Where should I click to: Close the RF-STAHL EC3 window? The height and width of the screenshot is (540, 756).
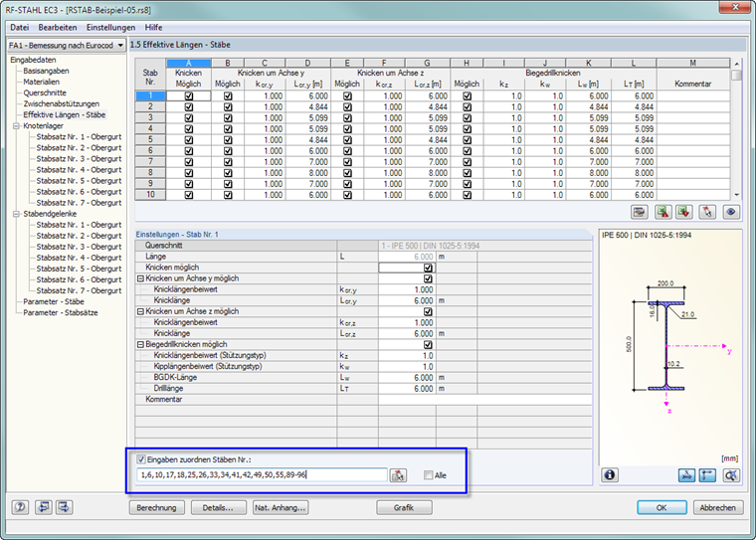coord(735,7)
